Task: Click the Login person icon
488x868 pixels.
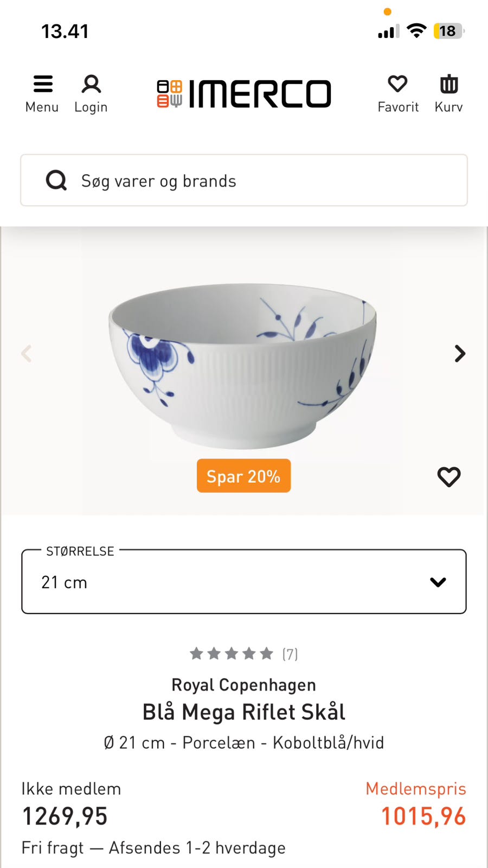Action: tap(91, 84)
